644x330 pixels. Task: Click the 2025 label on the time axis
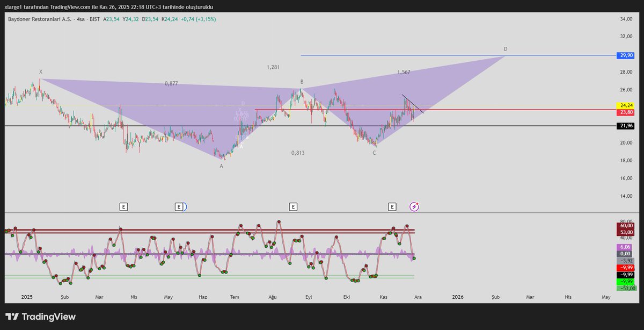(x=27, y=297)
